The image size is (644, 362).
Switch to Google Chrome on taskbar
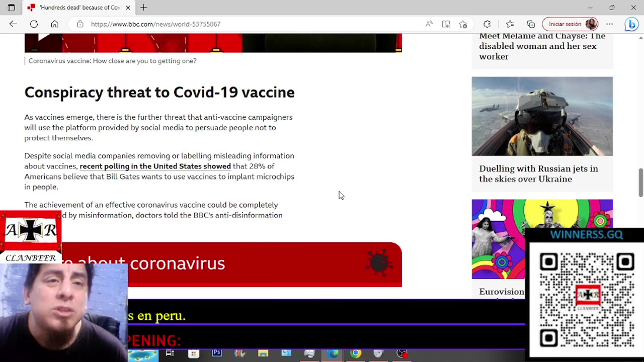point(356,353)
